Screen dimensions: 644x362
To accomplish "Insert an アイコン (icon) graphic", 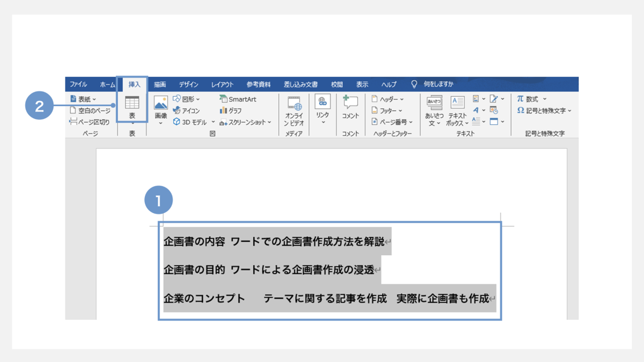I will click(186, 111).
